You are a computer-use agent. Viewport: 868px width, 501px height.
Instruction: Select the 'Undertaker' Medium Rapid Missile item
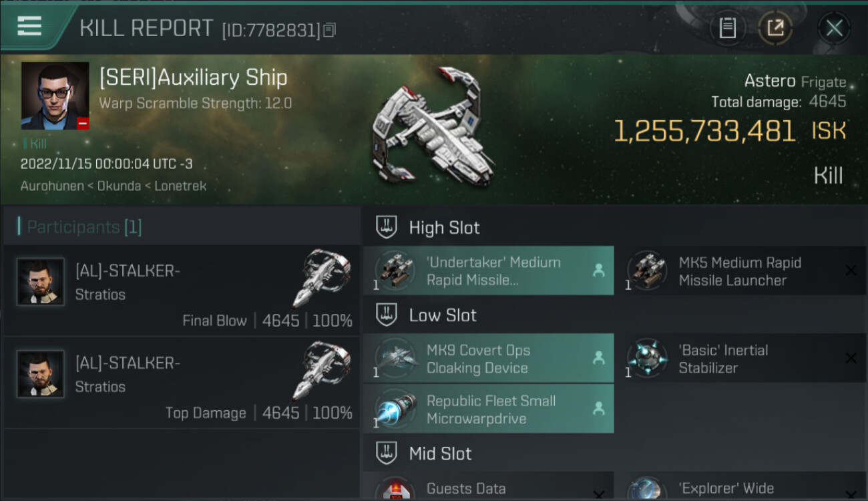(x=488, y=271)
